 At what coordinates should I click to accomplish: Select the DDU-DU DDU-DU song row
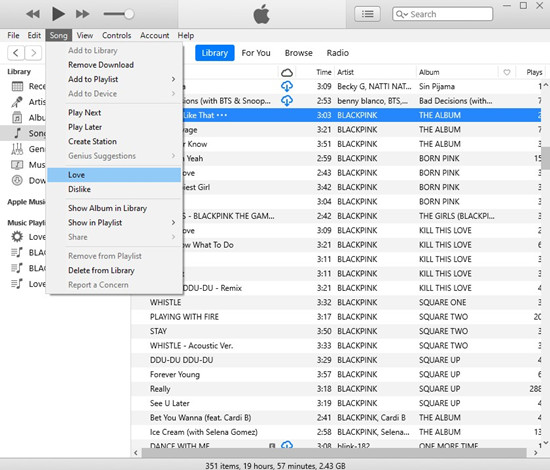[x=336, y=360]
